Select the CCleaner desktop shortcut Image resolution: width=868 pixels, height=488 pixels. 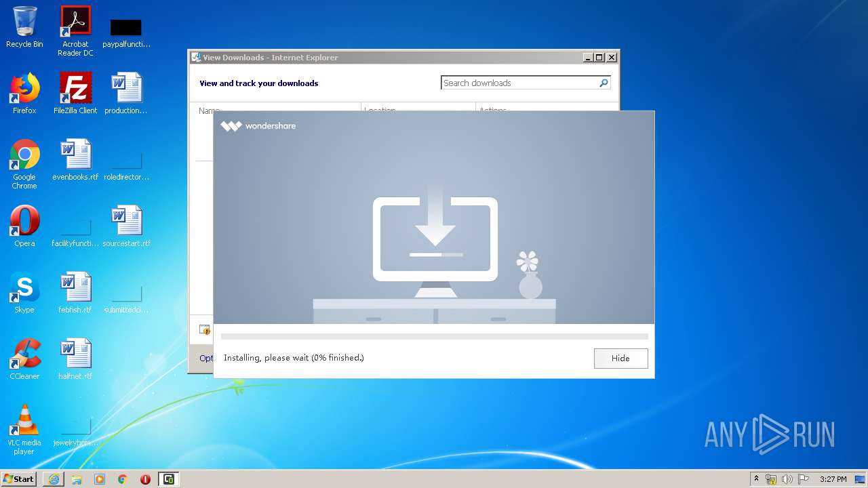point(24,359)
